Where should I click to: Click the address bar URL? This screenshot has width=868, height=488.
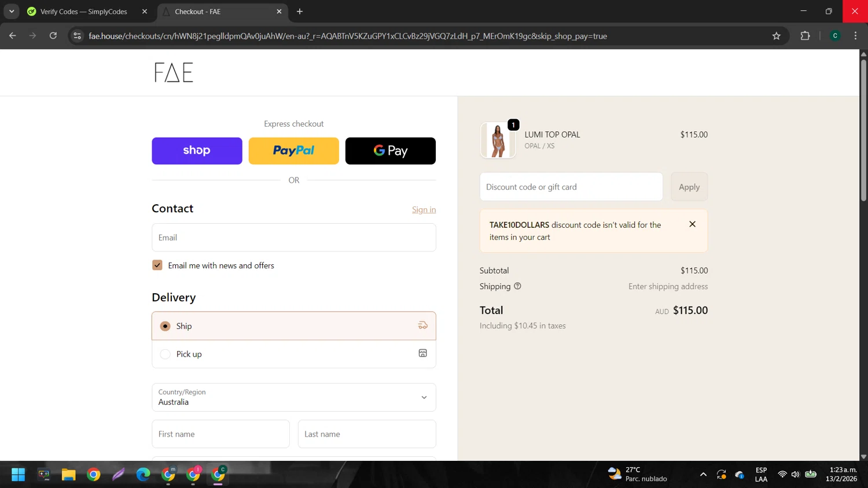pos(348,36)
